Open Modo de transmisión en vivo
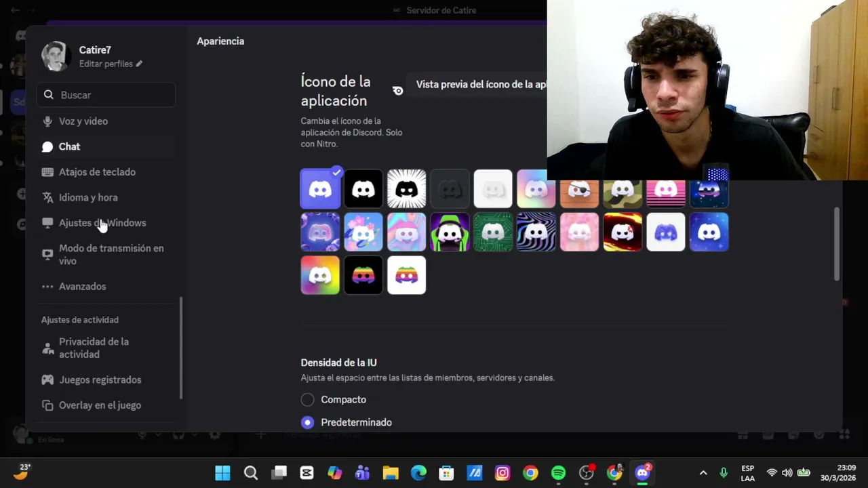The width and height of the screenshot is (868, 488). tap(106, 255)
